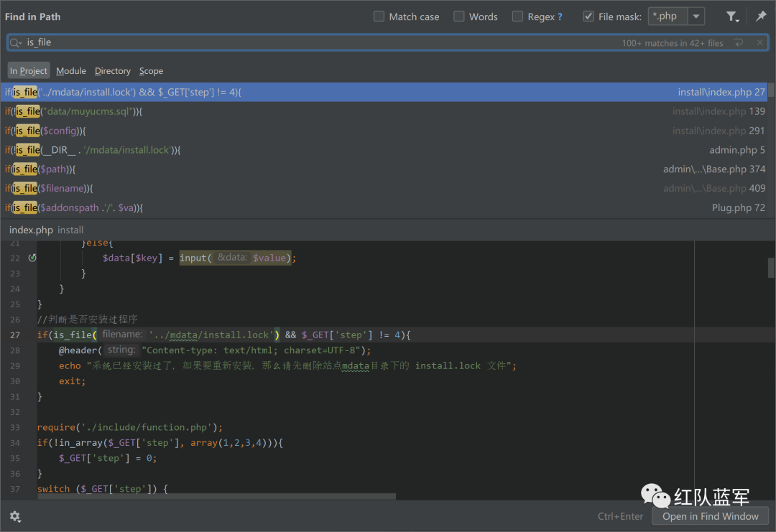
Task: Click the exit; statement on line 30
Action: click(73, 381)
